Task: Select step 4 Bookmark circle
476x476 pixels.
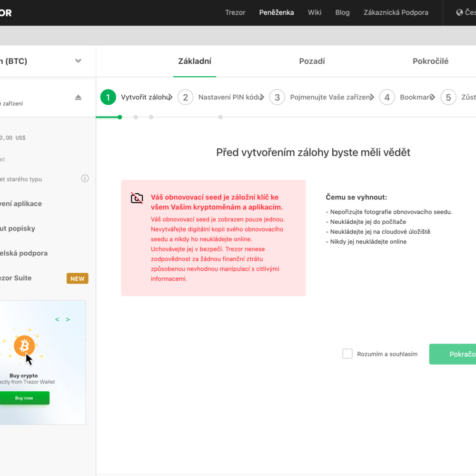Action: pos(387,98)
